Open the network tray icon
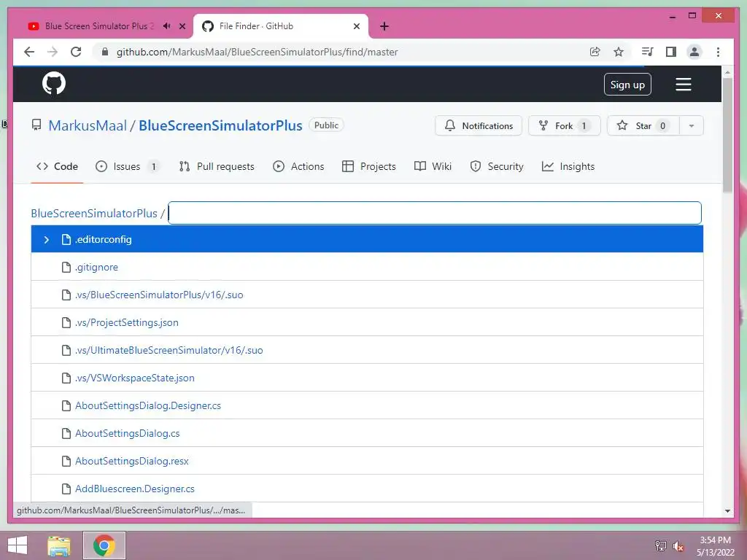Image resolution: width=747 pixels, height=560 pixels. (x=661, y=545)
